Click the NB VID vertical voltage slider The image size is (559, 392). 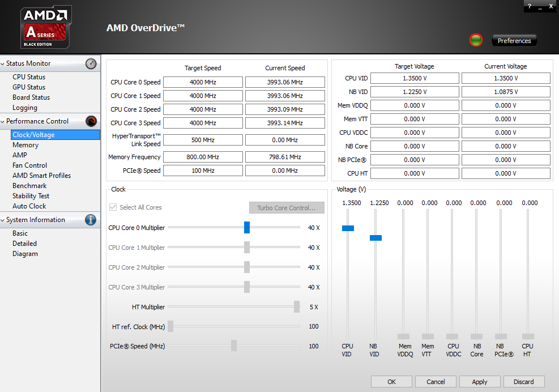click(375, 238)
